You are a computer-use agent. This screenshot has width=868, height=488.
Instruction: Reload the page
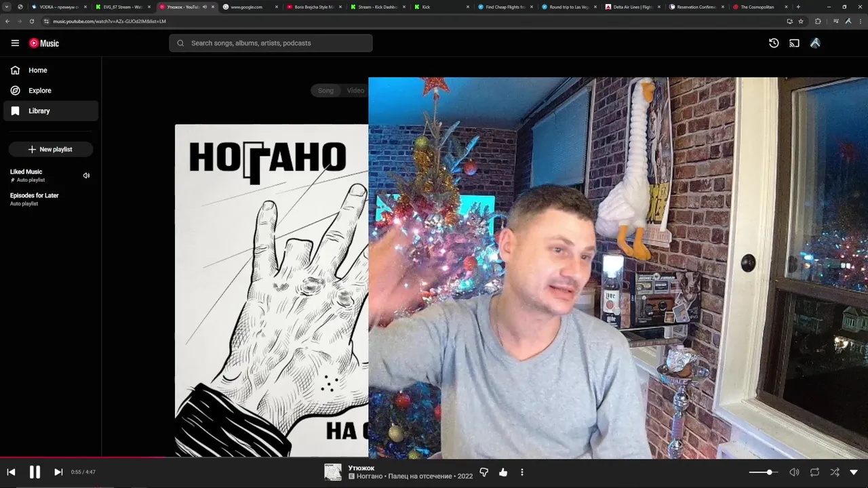click(31, 21)
